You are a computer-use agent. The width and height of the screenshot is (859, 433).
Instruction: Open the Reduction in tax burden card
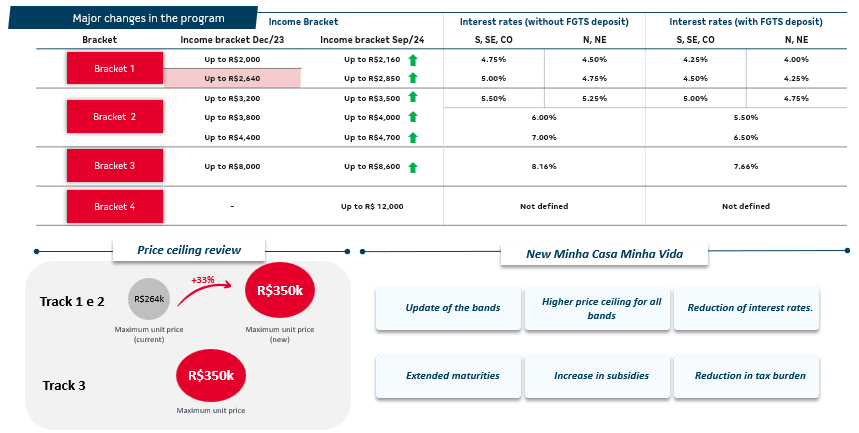click(x=746, y=376)
